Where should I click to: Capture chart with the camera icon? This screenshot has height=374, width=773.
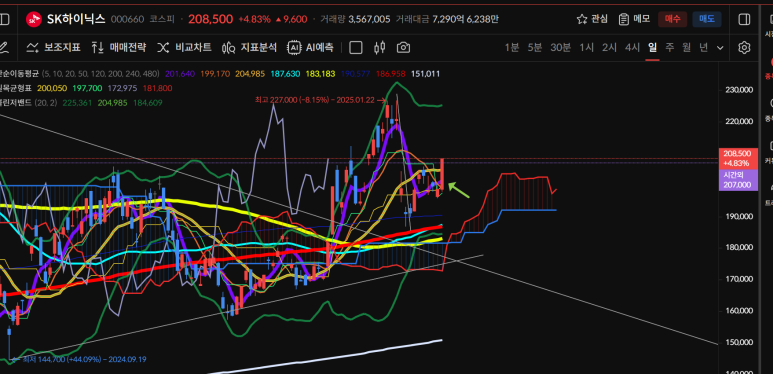pyautogui.click(x=403, y=48)
